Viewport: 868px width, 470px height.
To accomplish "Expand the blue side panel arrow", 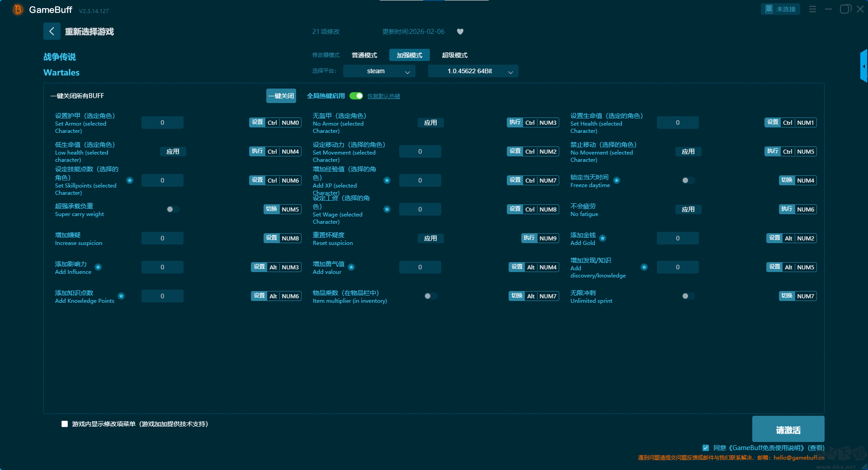I will coord(863,66).
